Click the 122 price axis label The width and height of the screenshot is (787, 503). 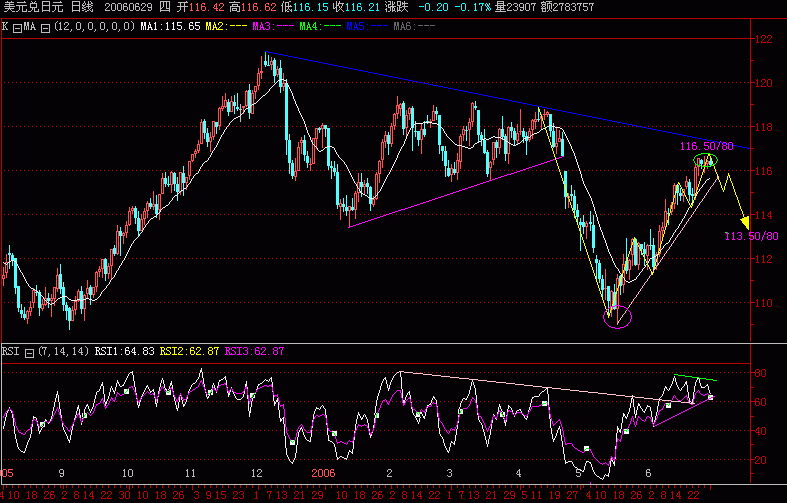pyautogui.click(x=764, y=40)
